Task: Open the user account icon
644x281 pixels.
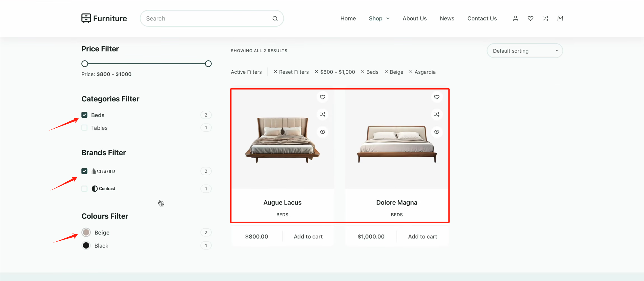Action: (x=515, y=18)
